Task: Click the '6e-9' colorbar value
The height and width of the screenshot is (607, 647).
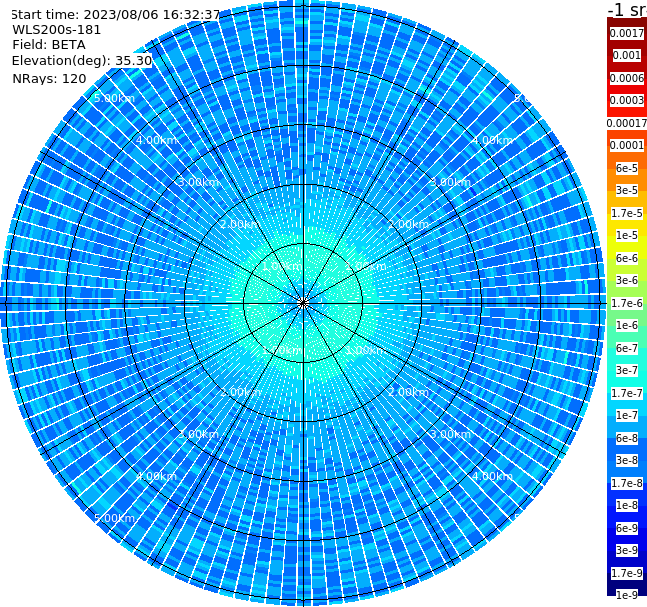Action: click(627, 528)
